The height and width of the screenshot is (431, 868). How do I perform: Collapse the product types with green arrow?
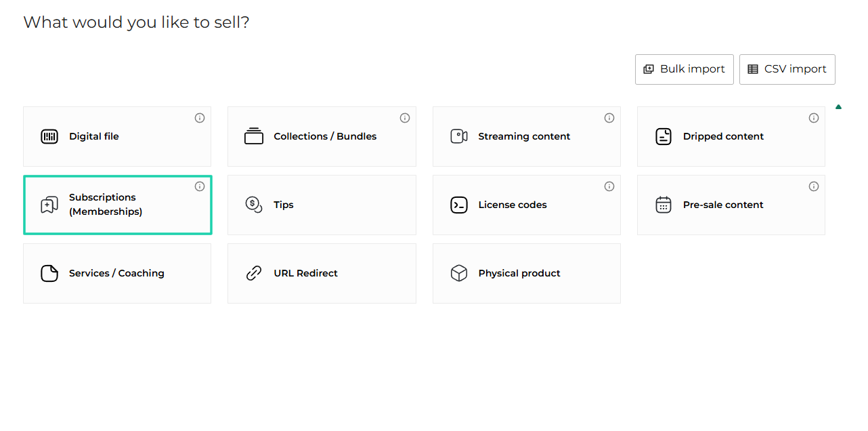(x=839, y=107)
